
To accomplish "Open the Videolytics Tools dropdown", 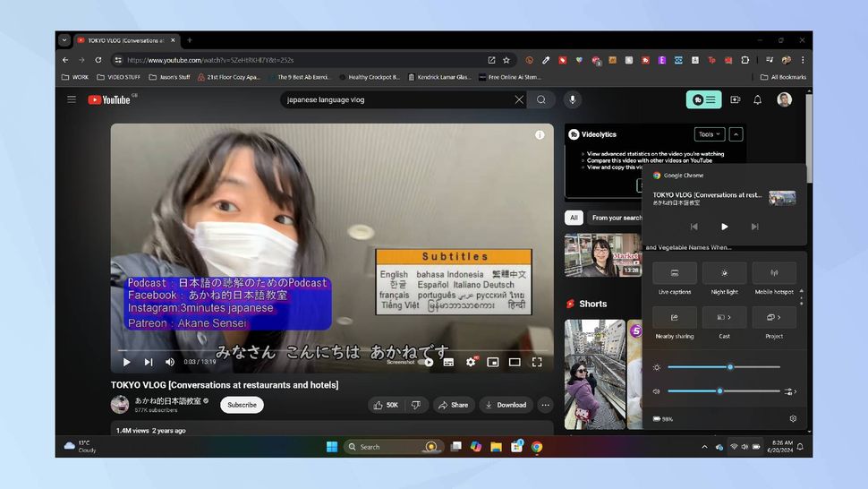I will pos(709,134).
